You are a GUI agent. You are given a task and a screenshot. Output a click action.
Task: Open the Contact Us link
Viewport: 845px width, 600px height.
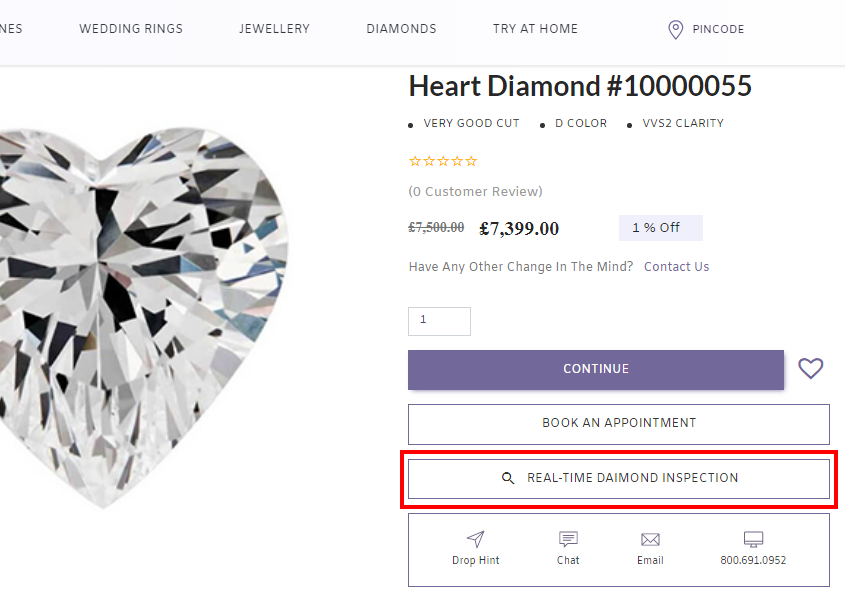click(676, 266)
